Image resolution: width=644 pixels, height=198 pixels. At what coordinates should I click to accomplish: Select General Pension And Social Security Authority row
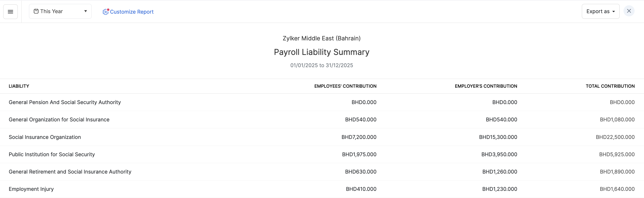tap(65, 102)
